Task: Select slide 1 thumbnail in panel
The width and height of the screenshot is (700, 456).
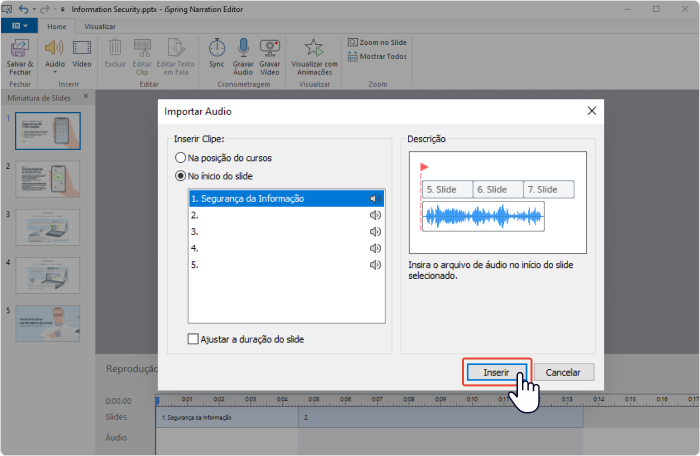Action: (48, 131)
